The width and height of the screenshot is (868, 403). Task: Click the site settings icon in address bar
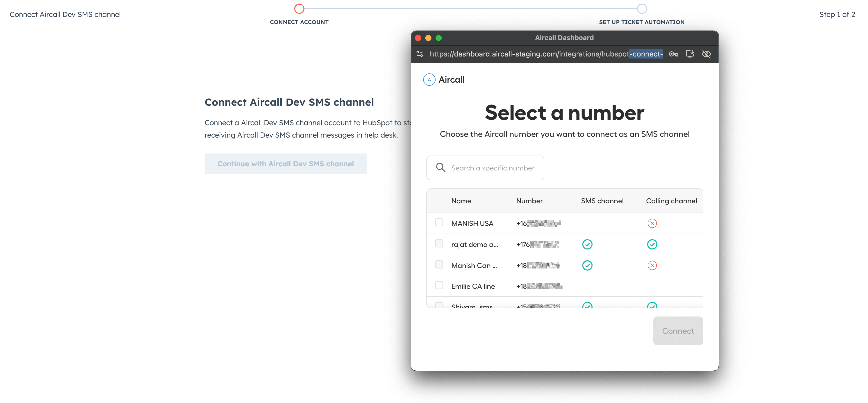tap(420, 54)
